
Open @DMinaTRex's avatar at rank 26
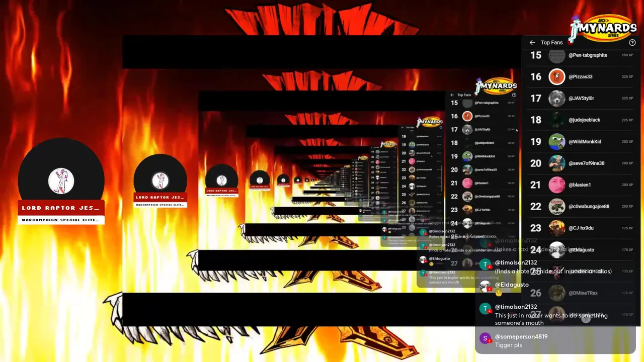pyautogui.click(x=556, y=293)
